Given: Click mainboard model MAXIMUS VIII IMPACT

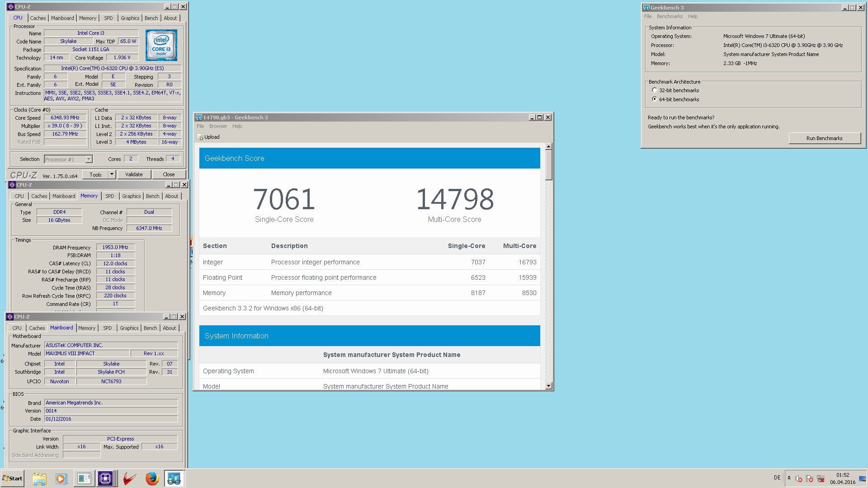Looking at the screenshot, I should point(87,353).
